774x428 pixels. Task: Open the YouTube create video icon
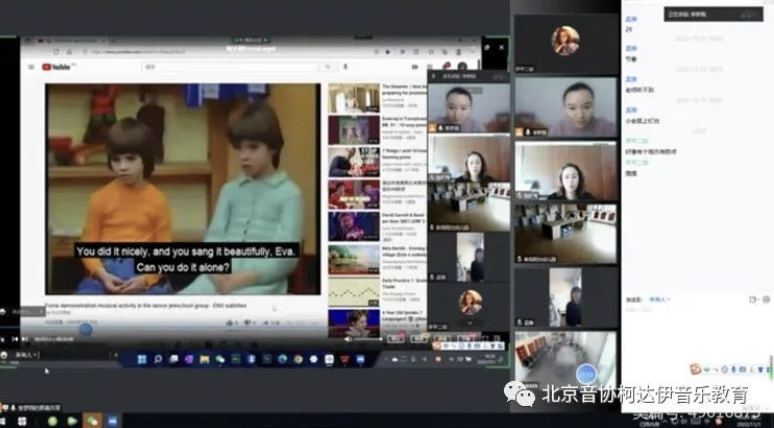[415, 67]
